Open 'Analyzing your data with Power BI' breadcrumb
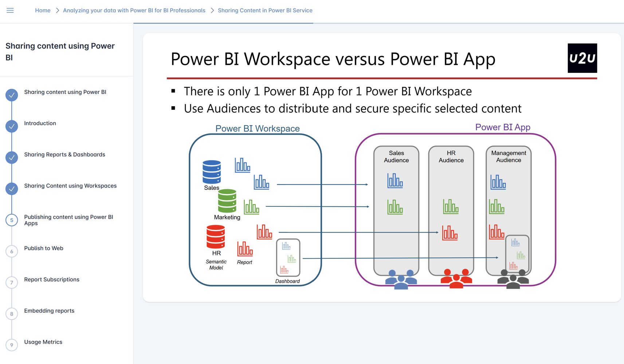This screenshot has width=624, height=364. point(134,10)
